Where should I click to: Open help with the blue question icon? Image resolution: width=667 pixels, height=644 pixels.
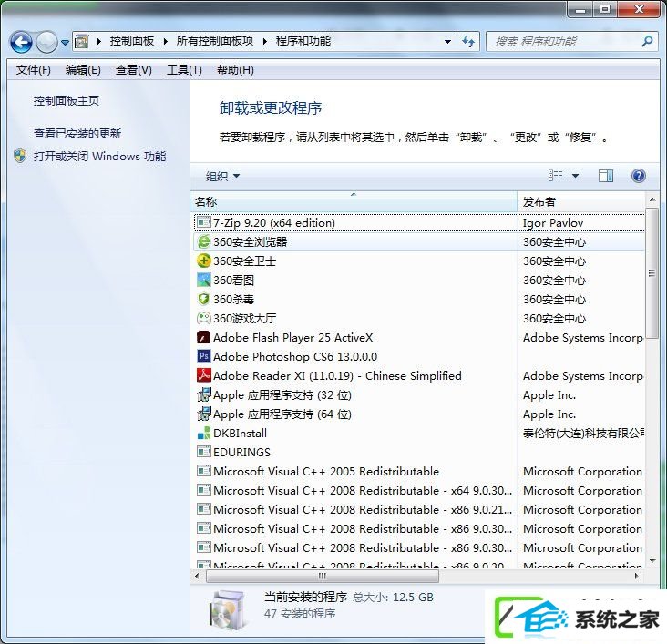639,176
